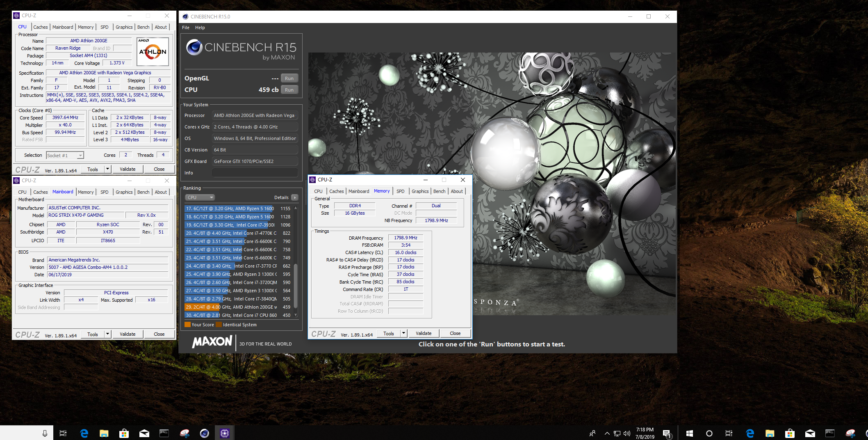Open the Cinebench sphere icon next to CPU-Z in the taskbar
The width and height of the screenshot is (868, 440).
(204, 433)
